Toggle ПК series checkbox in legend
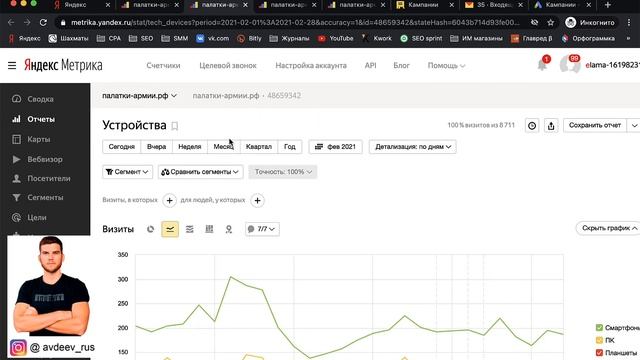The image size is (640, 360). (599, 340)
